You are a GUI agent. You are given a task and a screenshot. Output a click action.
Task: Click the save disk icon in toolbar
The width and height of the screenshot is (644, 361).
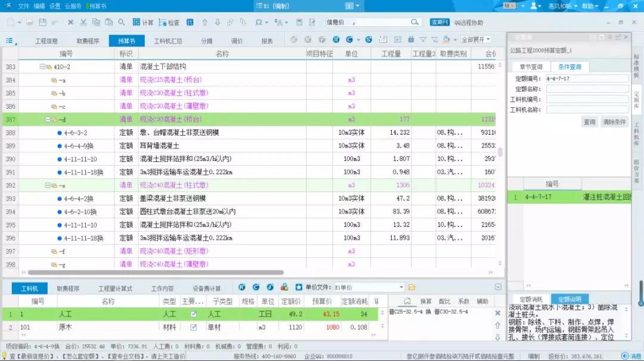42,23
